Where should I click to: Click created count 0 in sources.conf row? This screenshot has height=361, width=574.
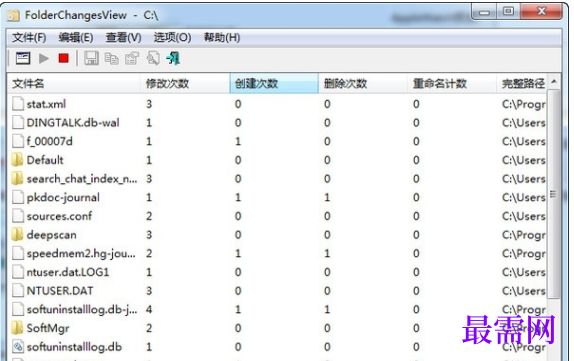pos(238,216)
